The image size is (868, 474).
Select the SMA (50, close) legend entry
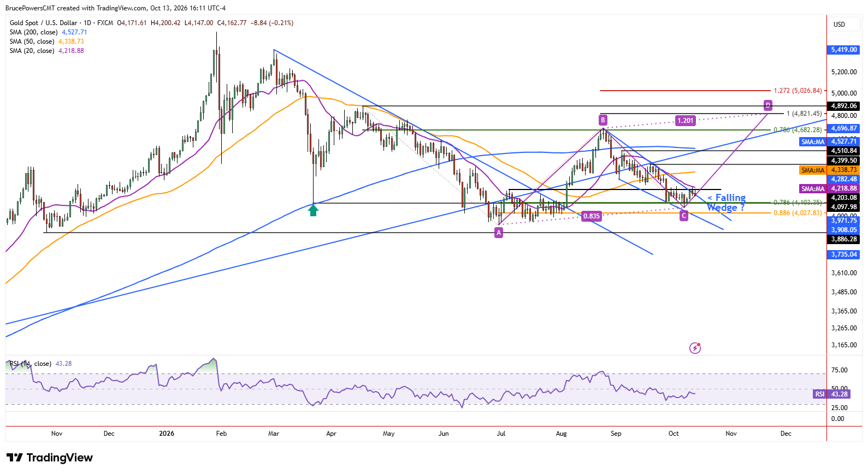click(x=32, y=42)
